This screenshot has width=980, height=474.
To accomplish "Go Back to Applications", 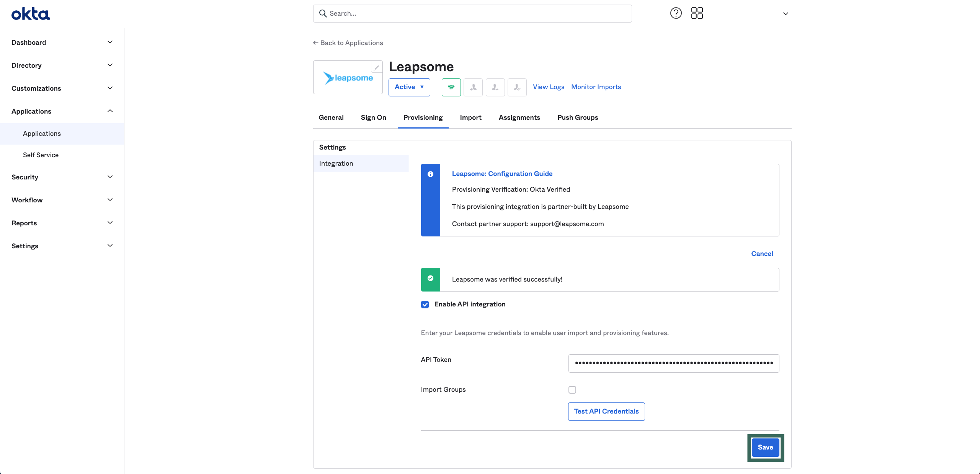I will coord(348,43).
